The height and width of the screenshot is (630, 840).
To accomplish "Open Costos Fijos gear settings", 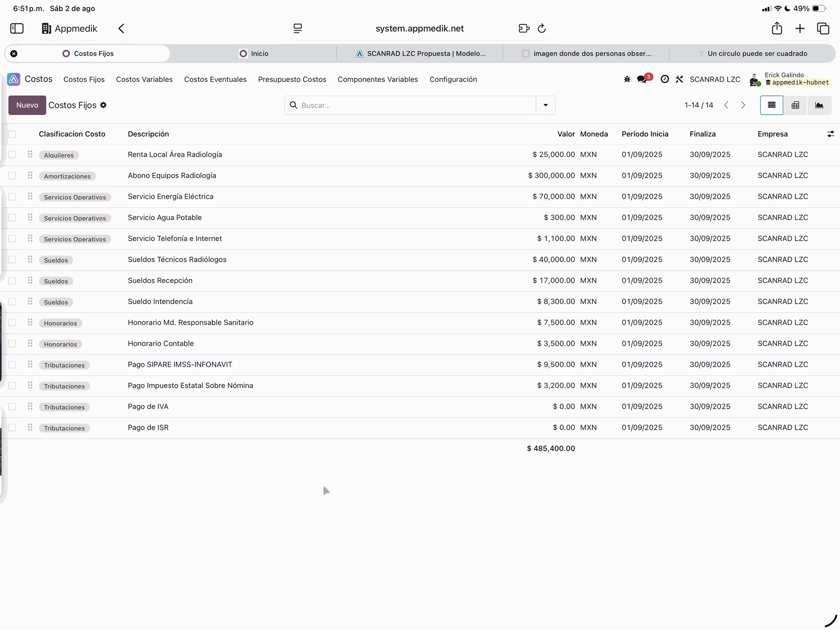I will click(x=103, y=105).
